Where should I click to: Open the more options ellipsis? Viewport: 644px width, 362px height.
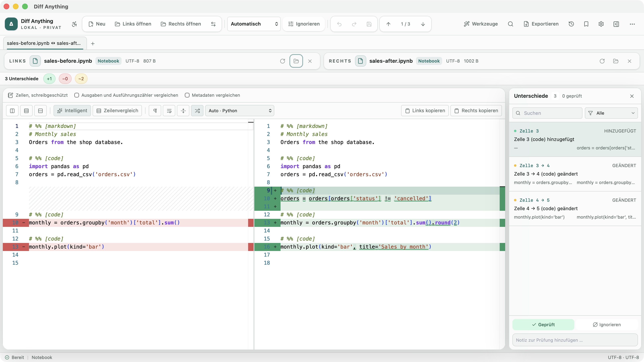click(632, 24)
